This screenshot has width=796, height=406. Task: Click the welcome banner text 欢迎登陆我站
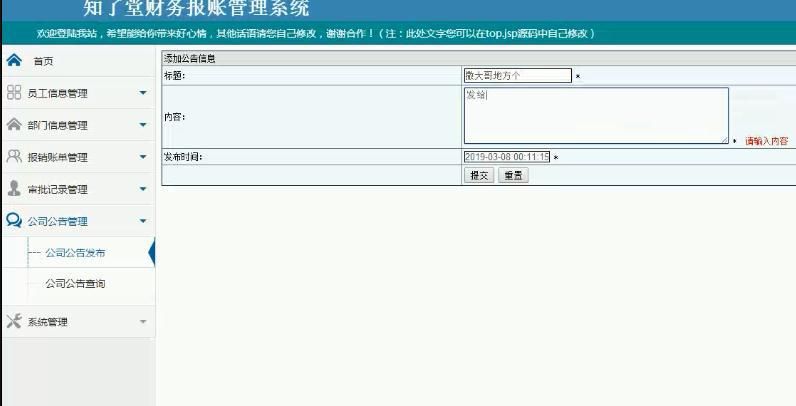(67, 33)
